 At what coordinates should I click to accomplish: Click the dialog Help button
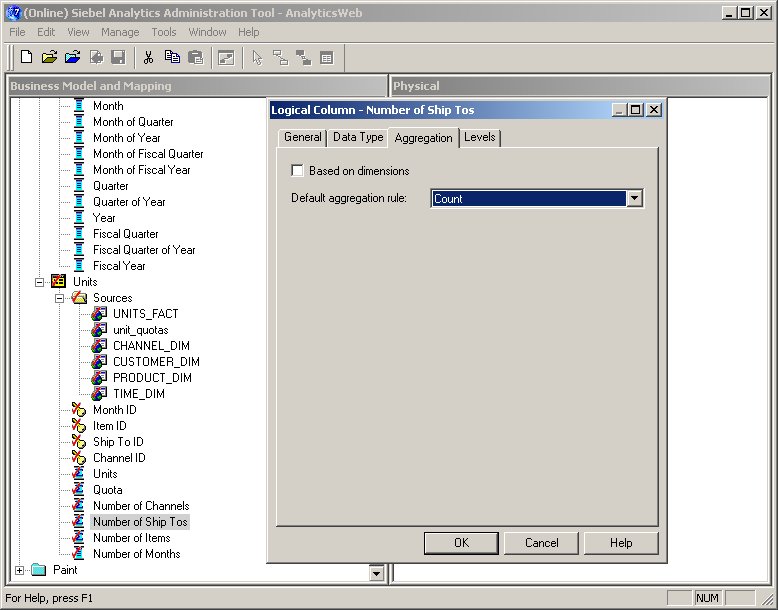[621, 543]
